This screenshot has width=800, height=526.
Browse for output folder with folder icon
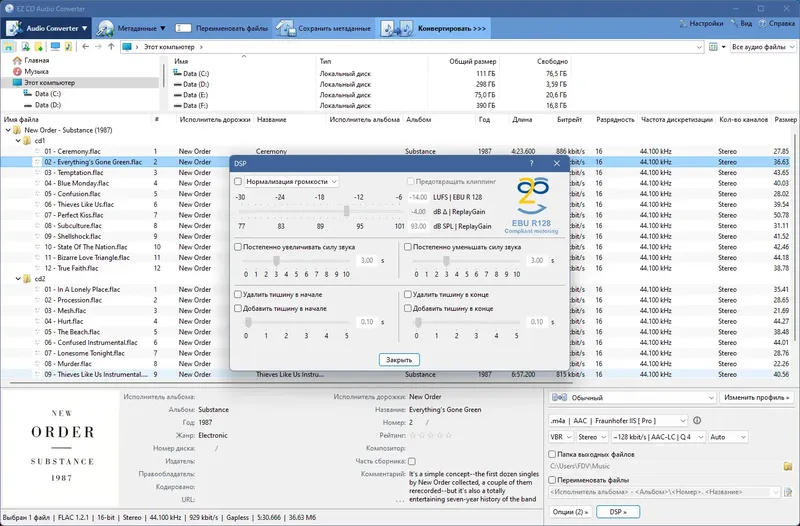click(x=788, y=466)
